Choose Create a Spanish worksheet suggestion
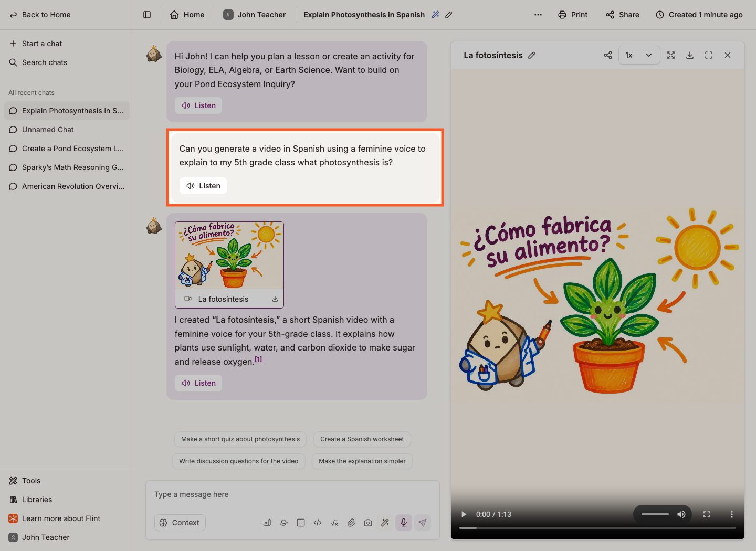 pos(362,439)
